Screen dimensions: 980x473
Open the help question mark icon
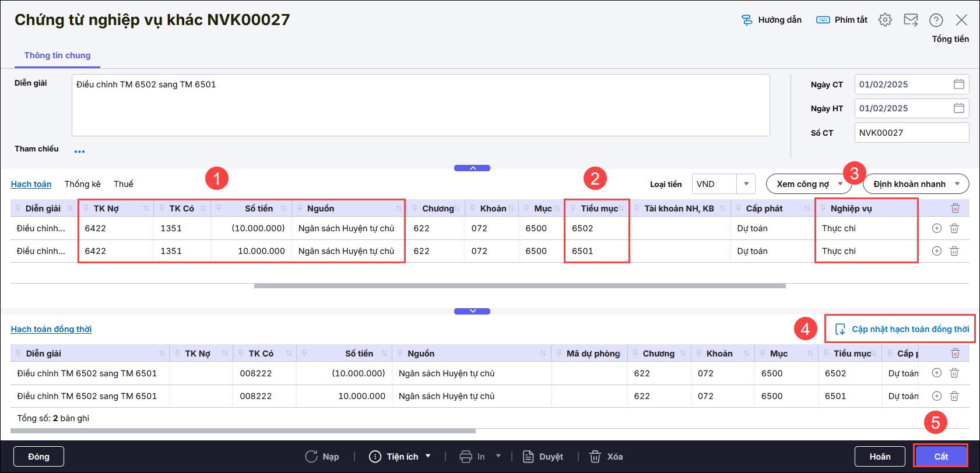[936, 20]
